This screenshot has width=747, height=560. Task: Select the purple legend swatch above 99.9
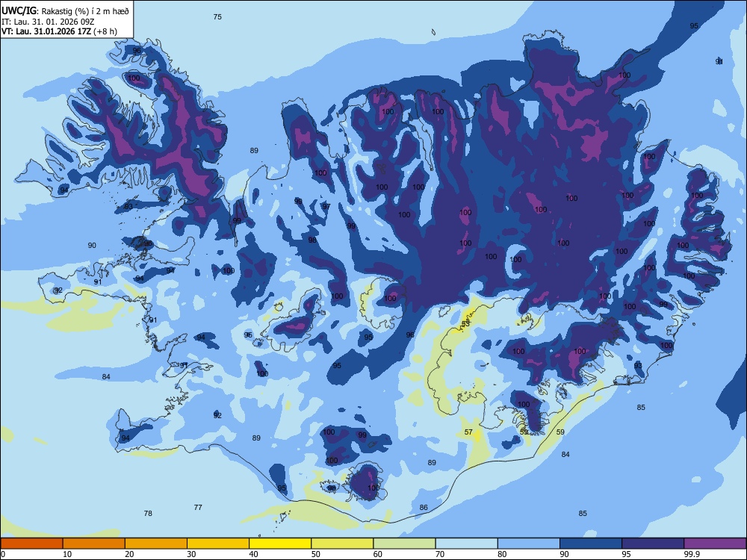tap(715, 544)
